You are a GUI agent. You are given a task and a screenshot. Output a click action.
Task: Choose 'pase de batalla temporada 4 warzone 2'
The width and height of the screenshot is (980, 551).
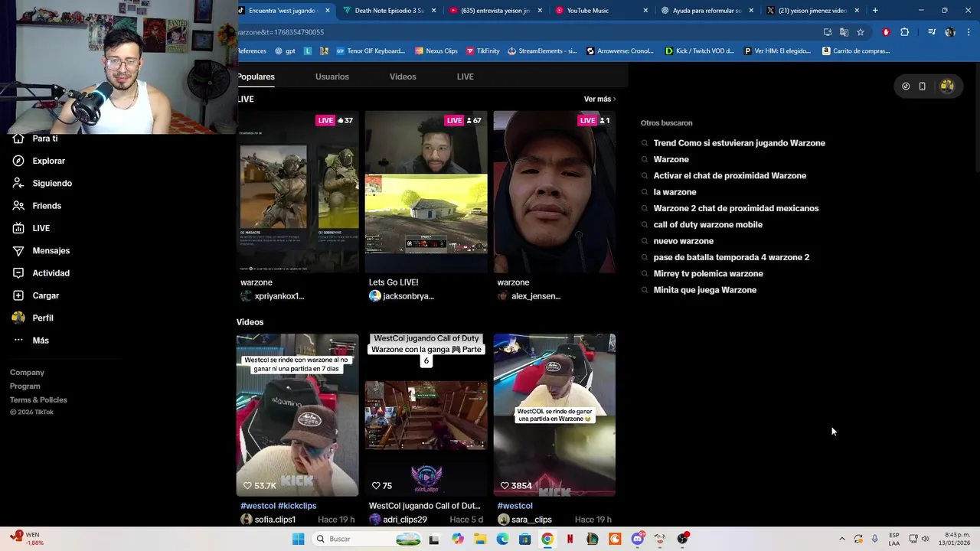[731, 257]
